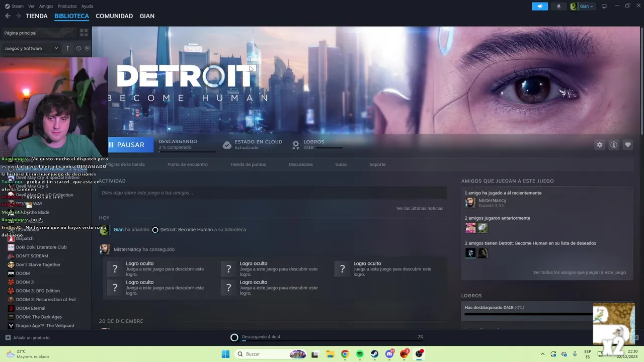Show hidden system tray icons chevron

542,354
